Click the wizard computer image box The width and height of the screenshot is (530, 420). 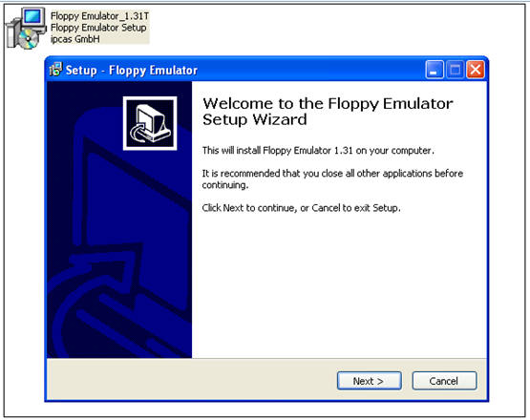(150, 123)
